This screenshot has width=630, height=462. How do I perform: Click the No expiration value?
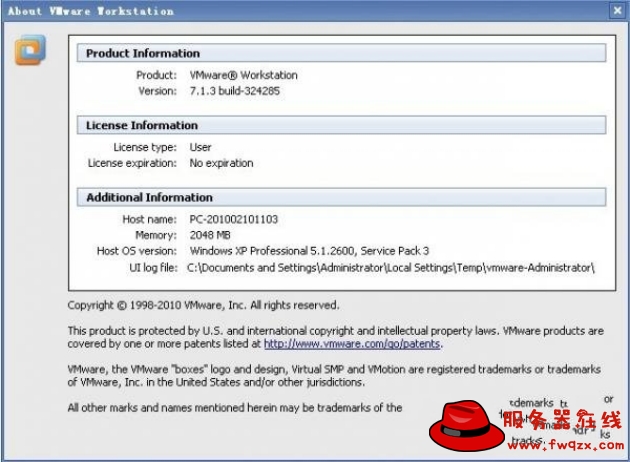tap(221, 163)
